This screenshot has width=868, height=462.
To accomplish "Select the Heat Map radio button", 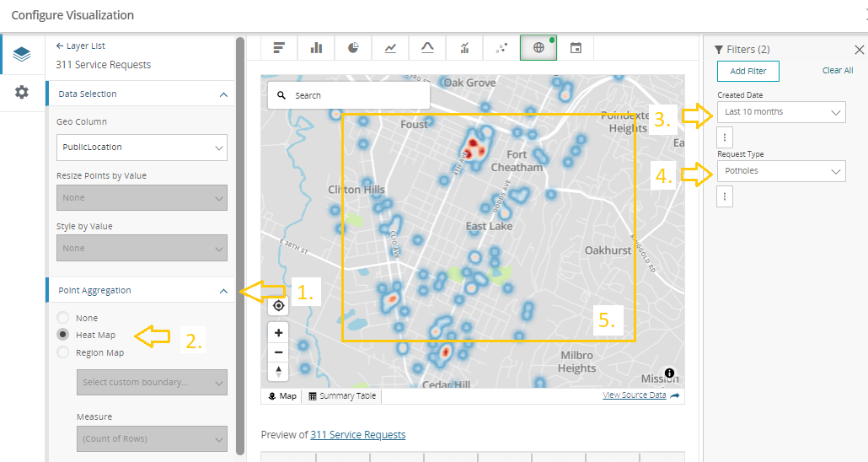I will [x=63, y=335].
